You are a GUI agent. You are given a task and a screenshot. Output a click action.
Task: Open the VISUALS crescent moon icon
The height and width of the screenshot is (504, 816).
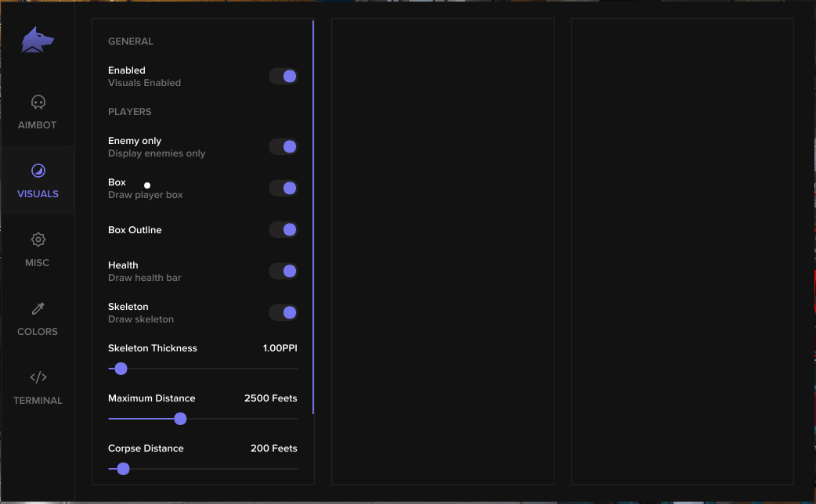[38, 170]
